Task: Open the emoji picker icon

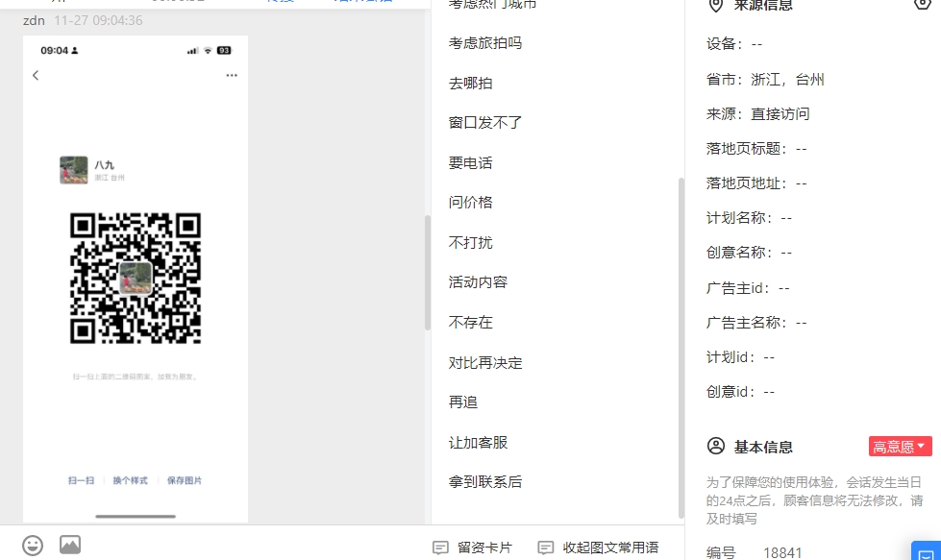Action: point(33,545)
